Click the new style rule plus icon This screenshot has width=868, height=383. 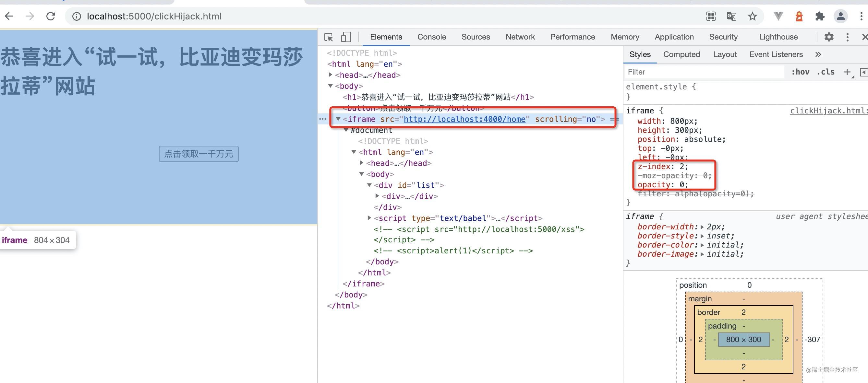pos(847,72)
